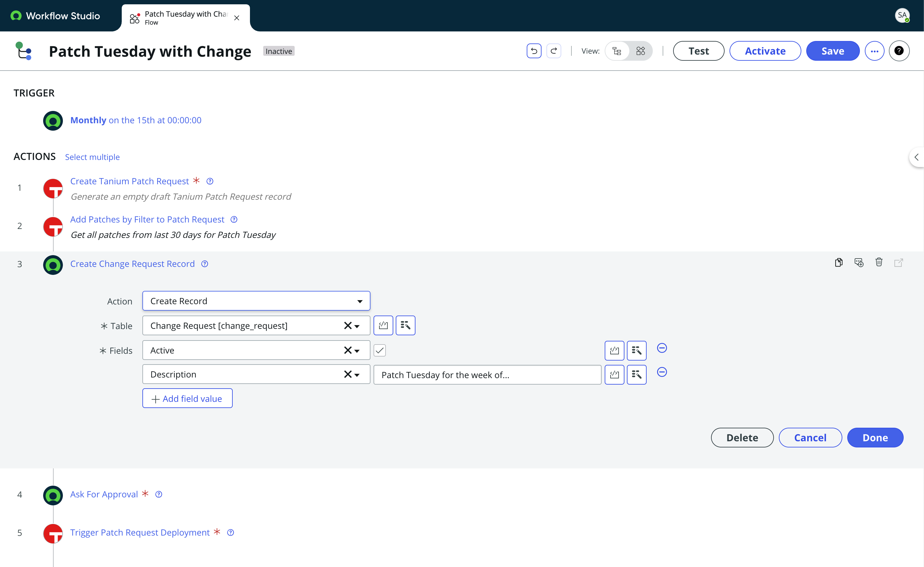Toggle scripting for the Active field
This screenshot has height=567, width=924.
(x=614, y=350)
